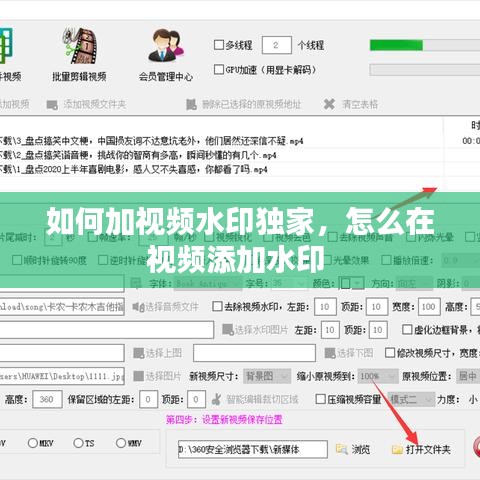Screen dimensions: 480x480
Task: Open the 字号 35 size dropdown
Action: (x=289, y=284)
